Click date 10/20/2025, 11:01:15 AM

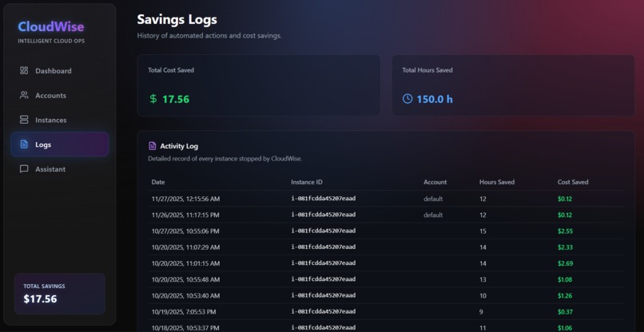pos(185,263)
